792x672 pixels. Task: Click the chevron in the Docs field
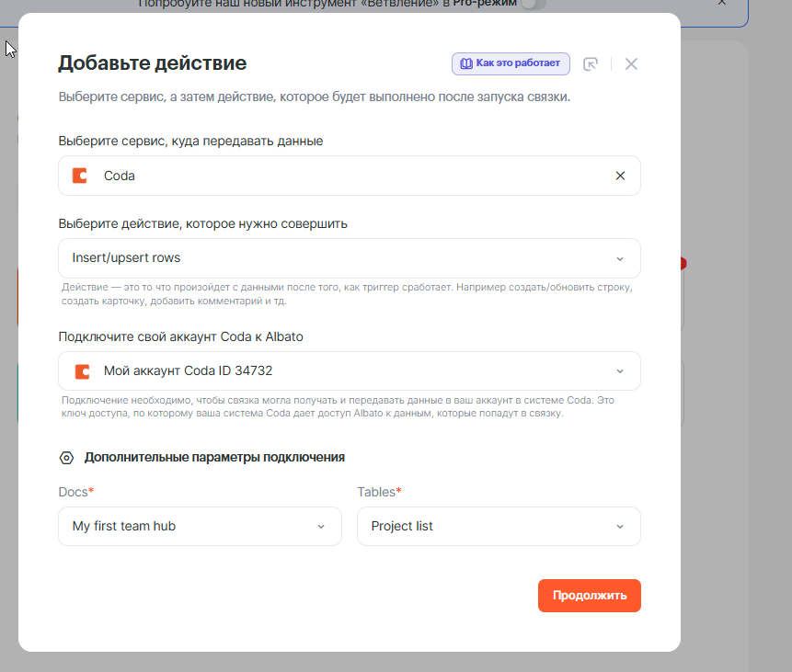(321, 527)
